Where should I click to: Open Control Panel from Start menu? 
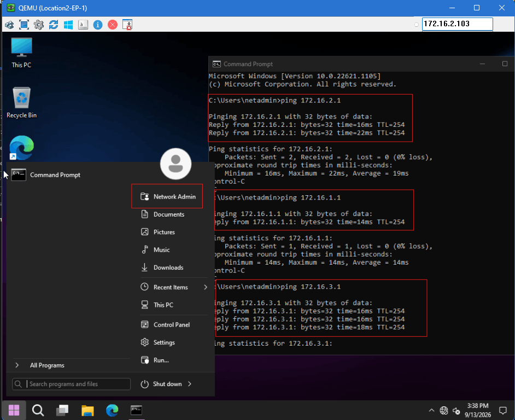(x=165, y=325)
